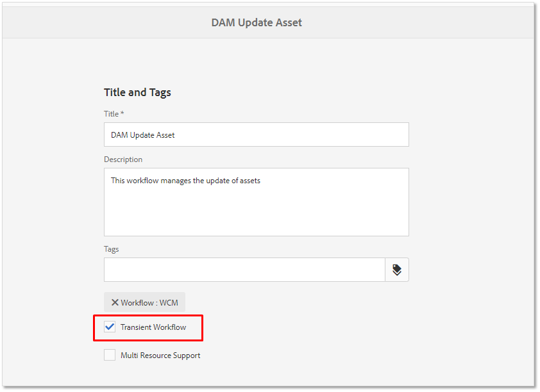
Task: Click the Description field label
Action: [x=123, y=159]
